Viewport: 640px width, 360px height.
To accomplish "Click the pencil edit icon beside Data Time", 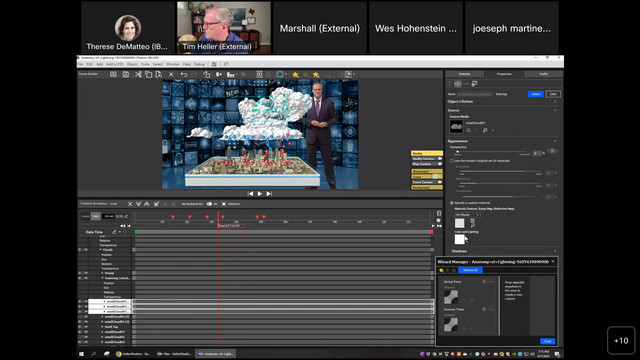I will click(115, 232).
